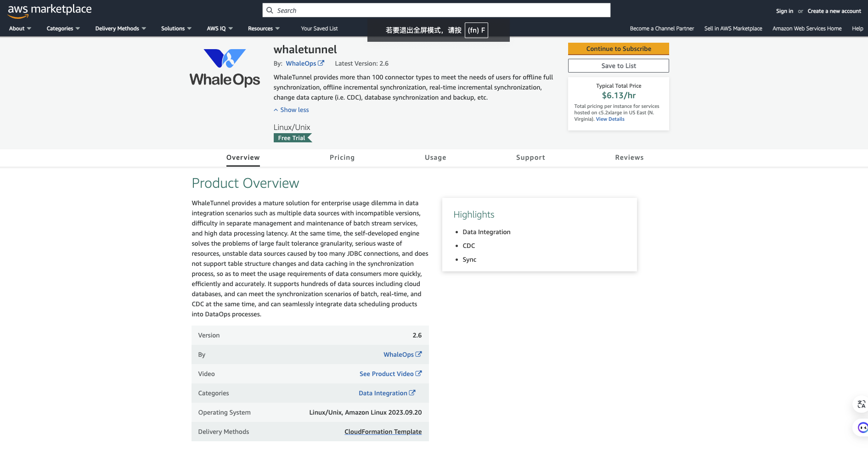Open the Help link

(857, 28)
